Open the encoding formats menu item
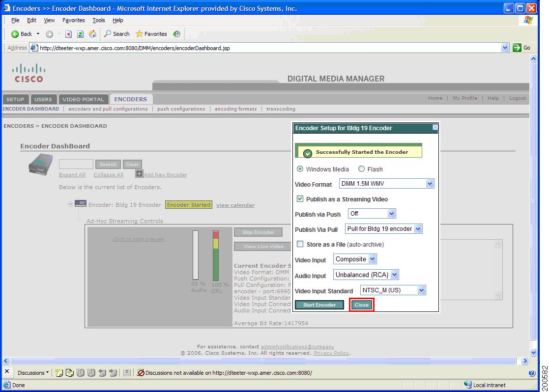Screen dimensions: 549x392 click(x=235, y=109)
